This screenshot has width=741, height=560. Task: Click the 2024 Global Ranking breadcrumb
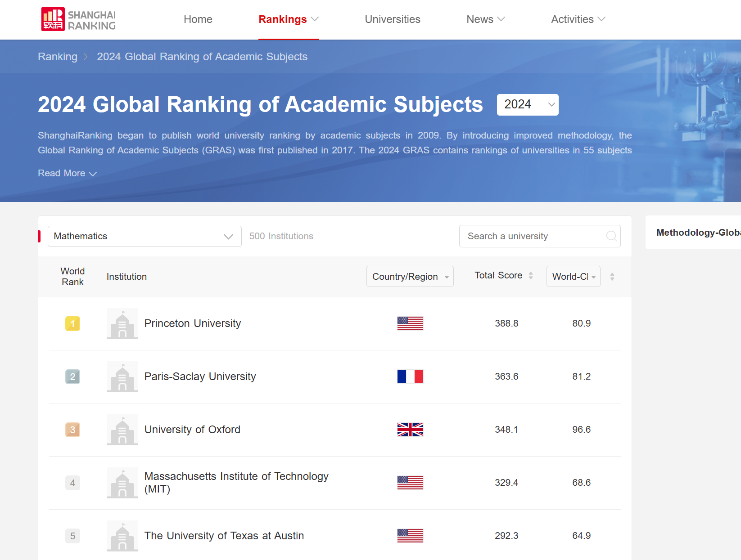coord(202,57)
